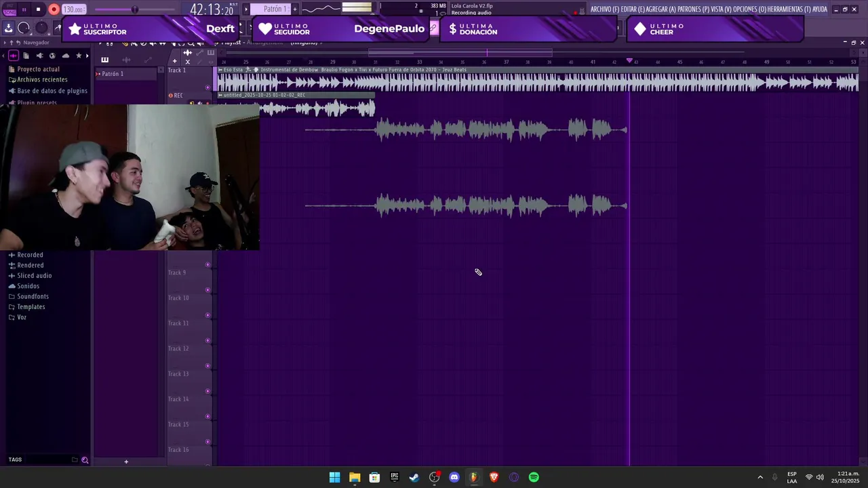
Task: Select the audio waveform browser tab icon
Action: tap(13, 56)
